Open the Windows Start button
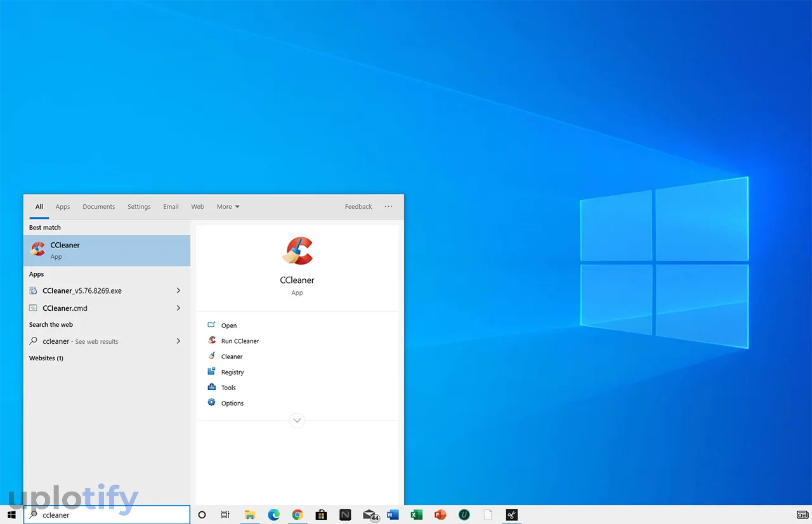The width and height of the screenshot is (812, 524). pos(11,514)
